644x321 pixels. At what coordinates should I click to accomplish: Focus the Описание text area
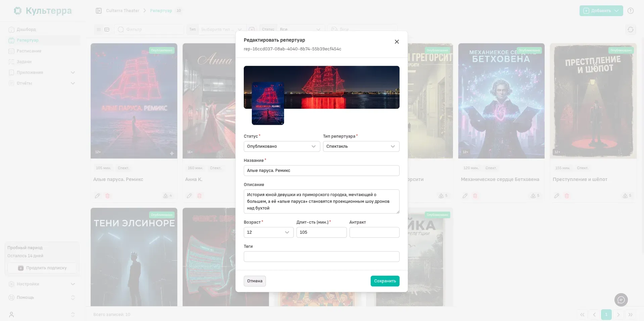(x=321, y=201)
